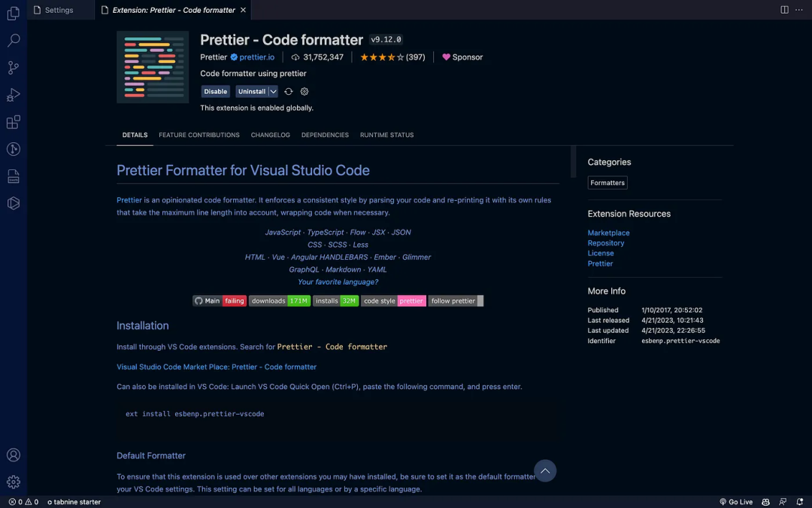The width and height of the screenshot is (812, 508).
Task: Open Run and Debug view
Action: click(x=14, y=95)
